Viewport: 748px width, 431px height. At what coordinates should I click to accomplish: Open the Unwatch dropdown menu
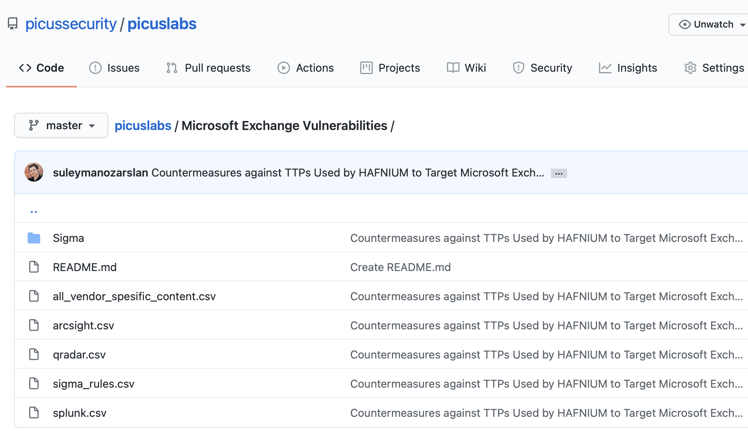pyautogui.click(x=711, y=24)
